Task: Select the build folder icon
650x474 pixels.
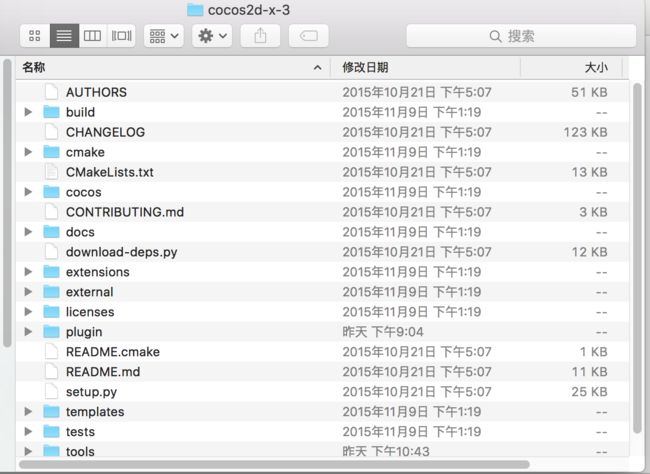Action: click(x=51, y=112)
